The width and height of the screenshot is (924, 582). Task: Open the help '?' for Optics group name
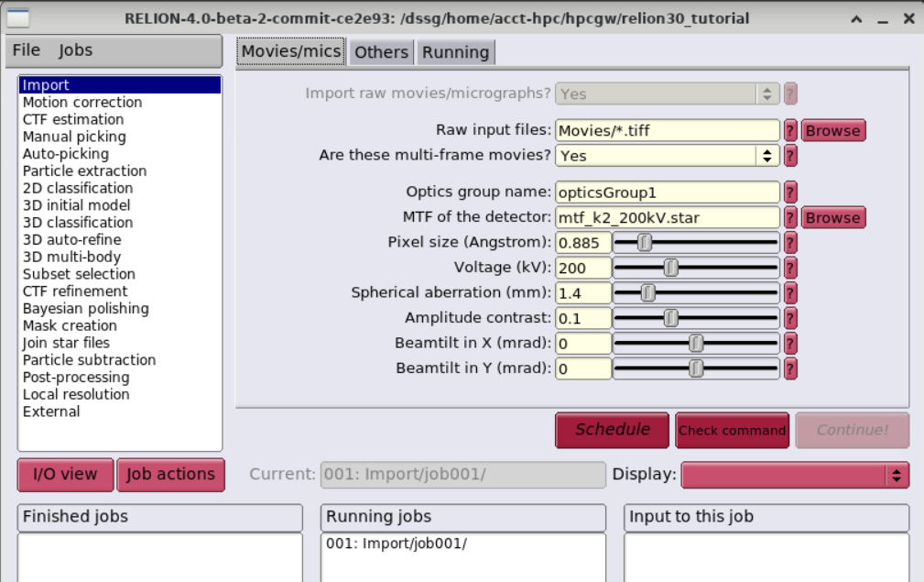point(790,192)
